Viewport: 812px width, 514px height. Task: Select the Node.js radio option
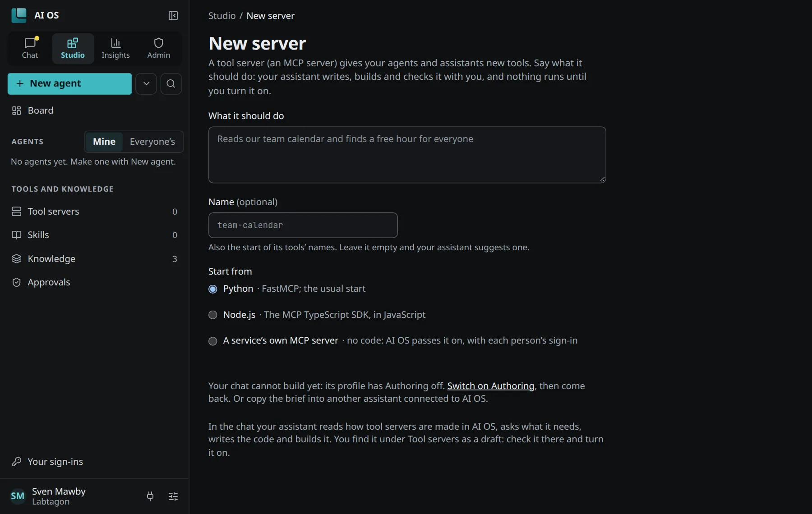click(213, 315)
